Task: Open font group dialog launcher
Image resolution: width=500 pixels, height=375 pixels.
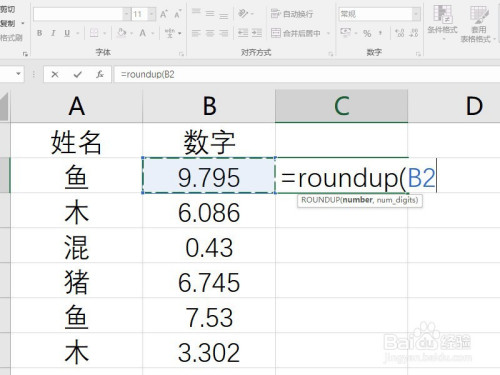Action: pos(181,54)
